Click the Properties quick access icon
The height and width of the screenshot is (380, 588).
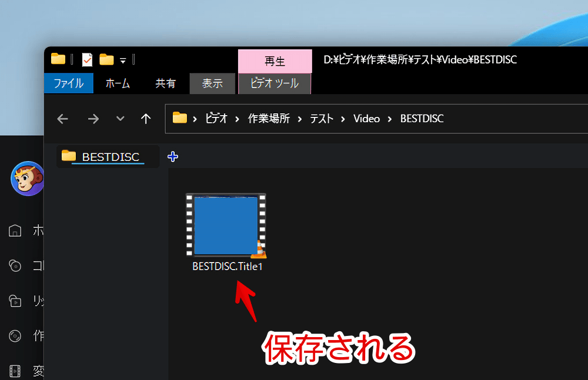click(87, 59)
